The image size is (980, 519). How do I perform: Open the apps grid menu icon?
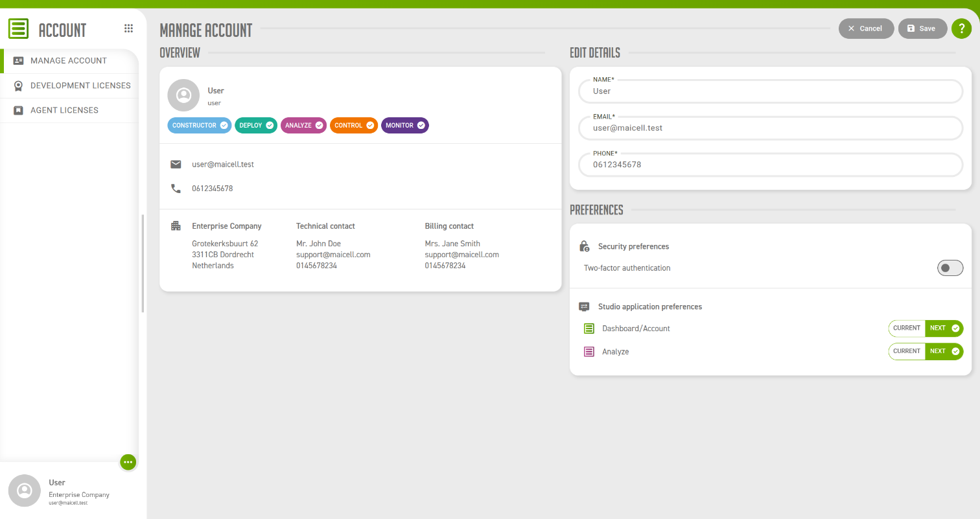tap(128, 29)
